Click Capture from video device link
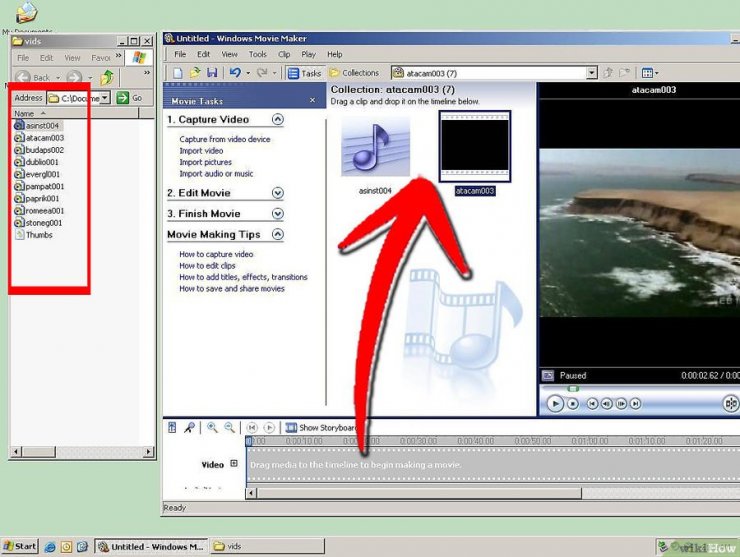Viewport: 740px width, 557px height. tap(225, 139)
